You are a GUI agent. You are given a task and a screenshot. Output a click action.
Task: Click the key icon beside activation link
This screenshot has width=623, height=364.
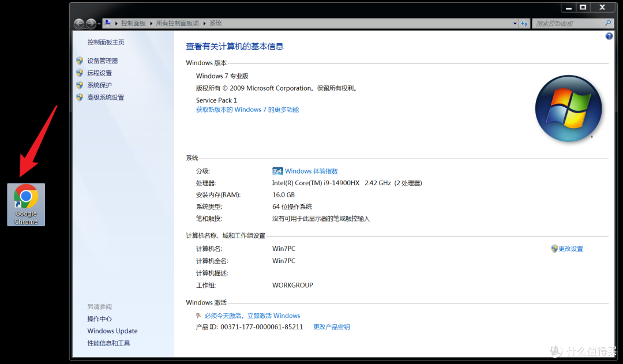coord(198,316)
